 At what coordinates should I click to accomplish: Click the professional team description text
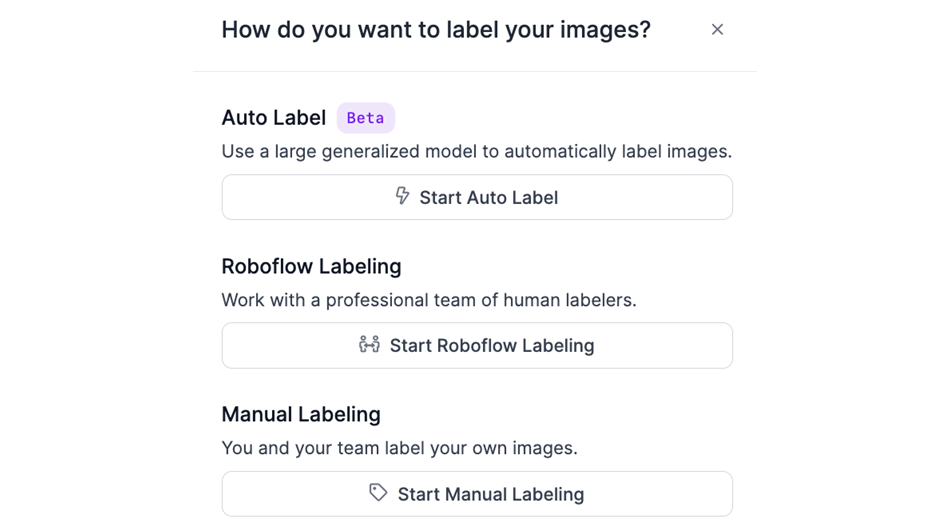pos(428,300)
